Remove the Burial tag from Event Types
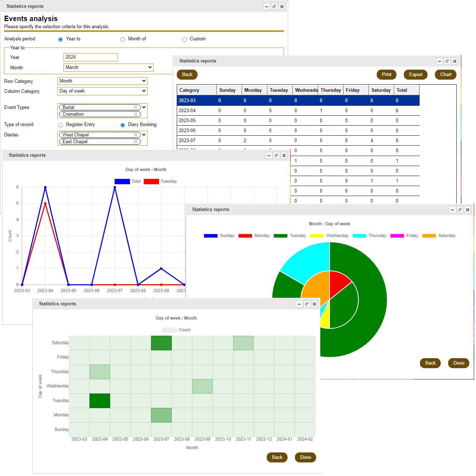476x476 pixels. point(136,107)
